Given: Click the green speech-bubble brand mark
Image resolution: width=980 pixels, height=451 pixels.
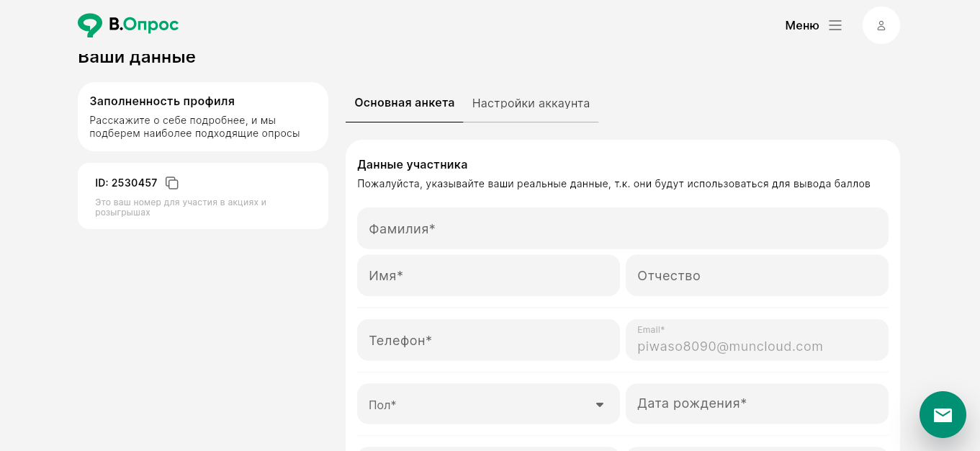Looking at the screenshot, I should point(89,24).
